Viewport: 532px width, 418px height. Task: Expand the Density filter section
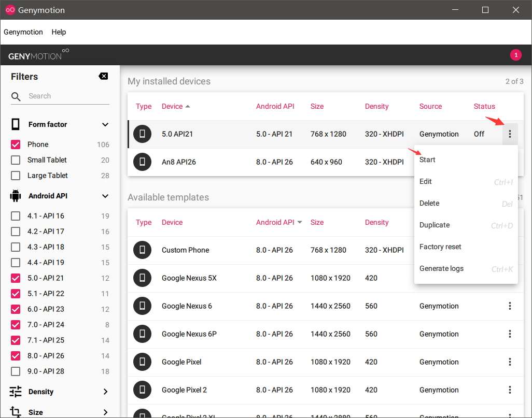tap(105, 392)
